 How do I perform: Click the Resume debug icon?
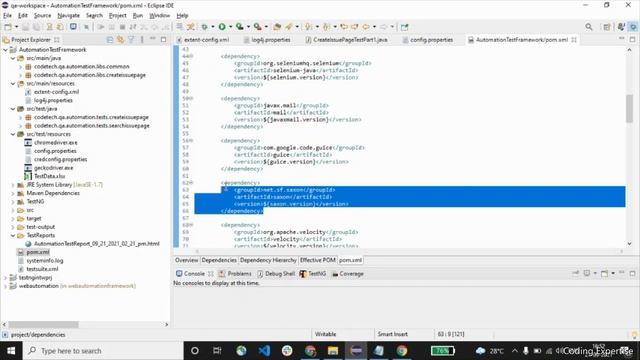[x=101, y=27]
